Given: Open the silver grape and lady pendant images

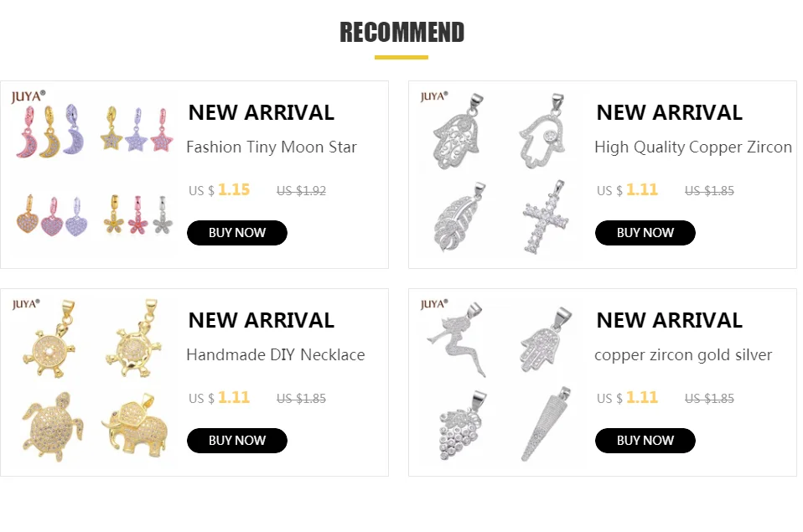Looking at the screenshot, I should [x=501, y=382].
